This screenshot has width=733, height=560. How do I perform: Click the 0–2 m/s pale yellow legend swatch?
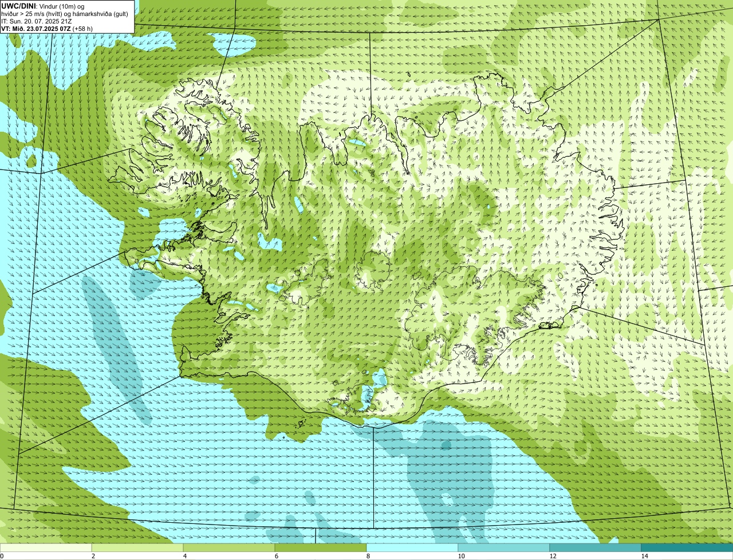tap(46, 547)
